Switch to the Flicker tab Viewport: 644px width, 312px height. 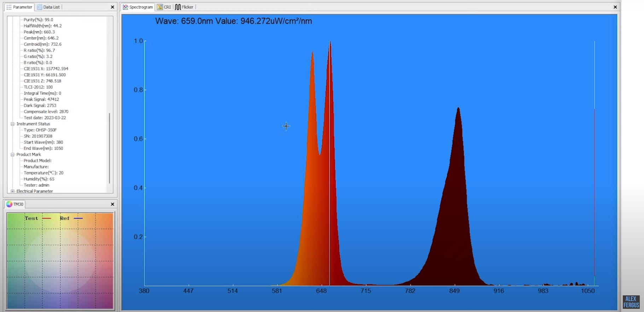(184, 7)
